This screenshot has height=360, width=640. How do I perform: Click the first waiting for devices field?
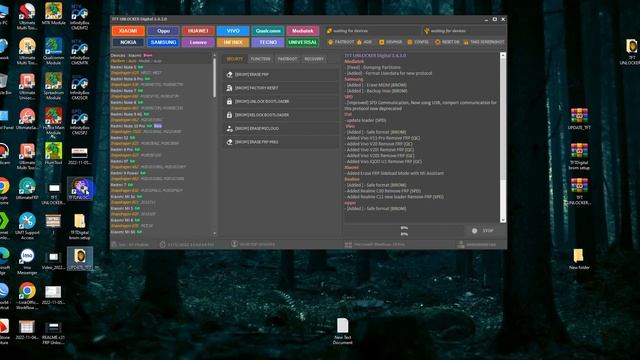pyautogui.click(x=372, y=31)
